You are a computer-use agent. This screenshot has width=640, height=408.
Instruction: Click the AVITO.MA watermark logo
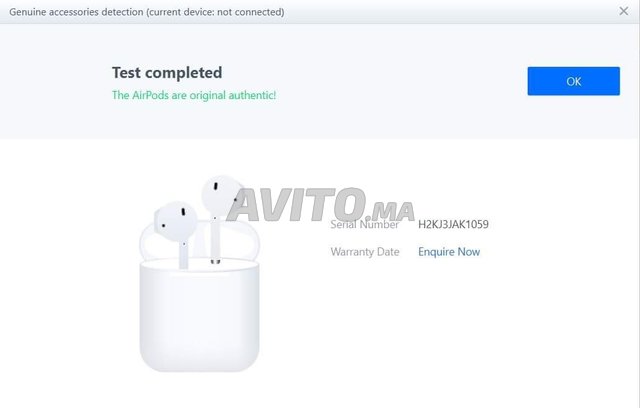coord(320,204)
